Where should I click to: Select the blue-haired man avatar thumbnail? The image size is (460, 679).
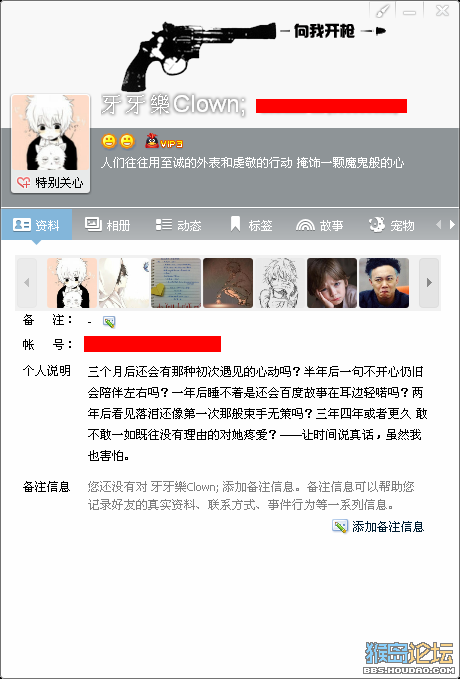coord(384,283)
